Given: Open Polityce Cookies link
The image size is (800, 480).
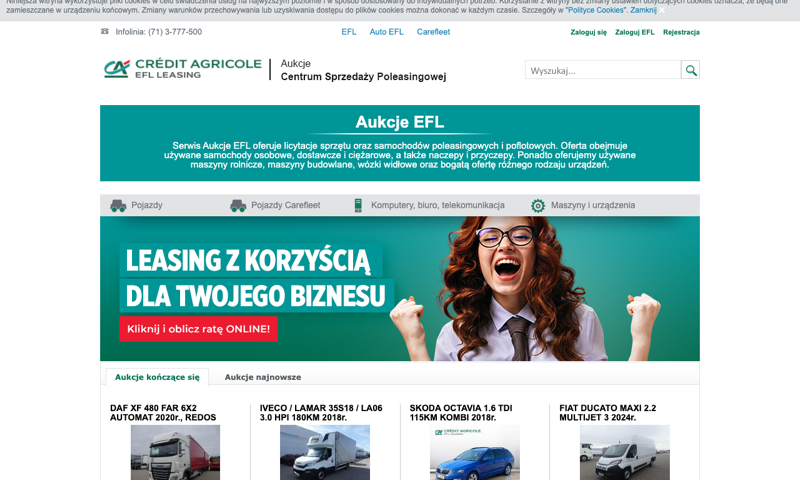Looking at the screenshot, I should click(x=595, y=10).
